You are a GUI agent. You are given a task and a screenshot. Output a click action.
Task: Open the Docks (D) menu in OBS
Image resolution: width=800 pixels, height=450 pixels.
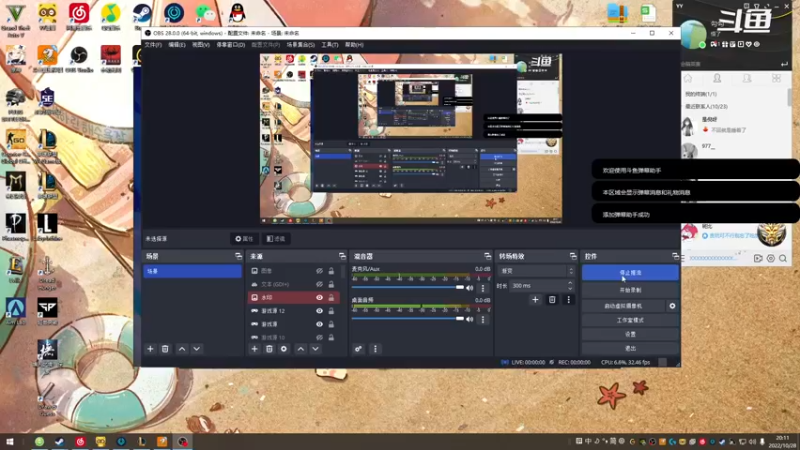coord(231,45)
